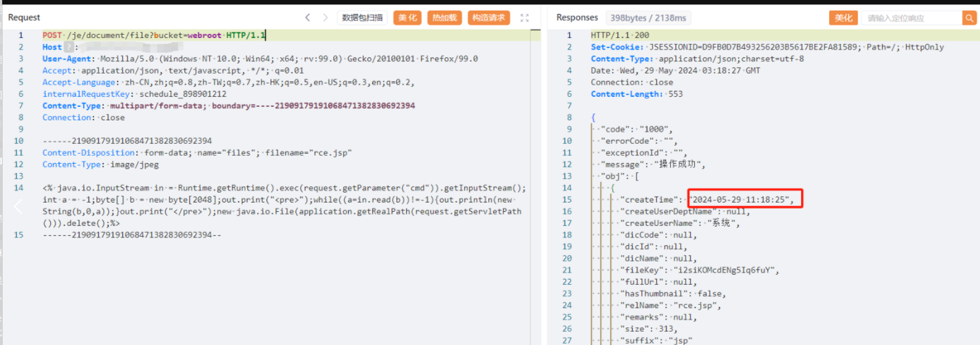Click the Date: Wed, 29 May 2024 line

tap(675, 70)
